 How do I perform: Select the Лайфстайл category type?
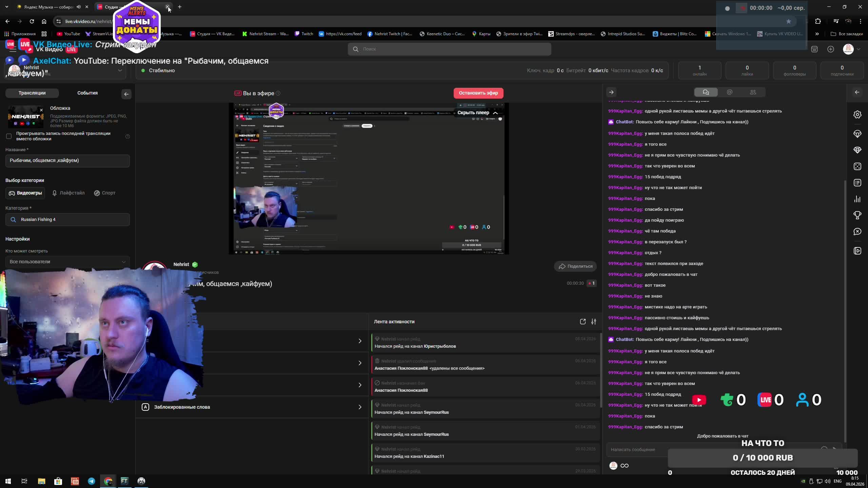(68, 193)
